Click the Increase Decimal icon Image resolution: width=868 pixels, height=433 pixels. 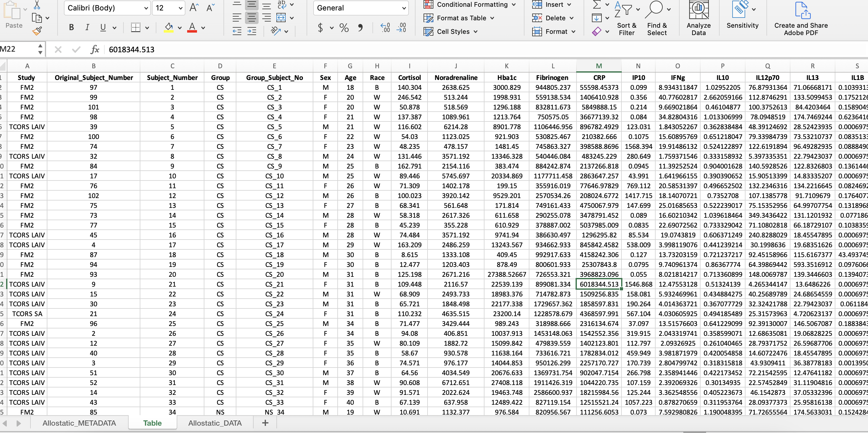point(385,28)
